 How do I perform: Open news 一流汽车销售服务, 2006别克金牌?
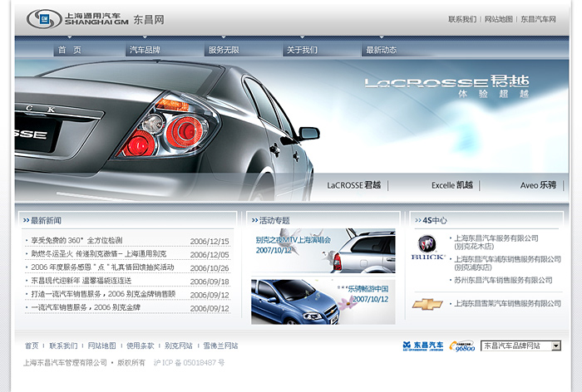click(x=86, y=307)
